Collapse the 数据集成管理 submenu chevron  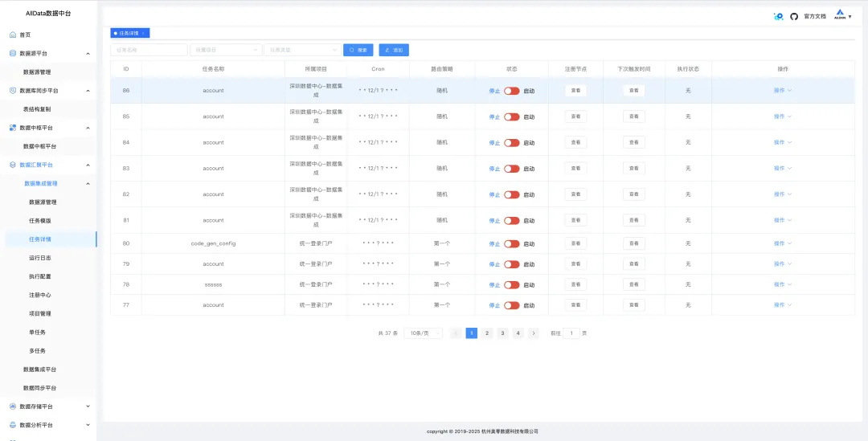coord(88,183)
